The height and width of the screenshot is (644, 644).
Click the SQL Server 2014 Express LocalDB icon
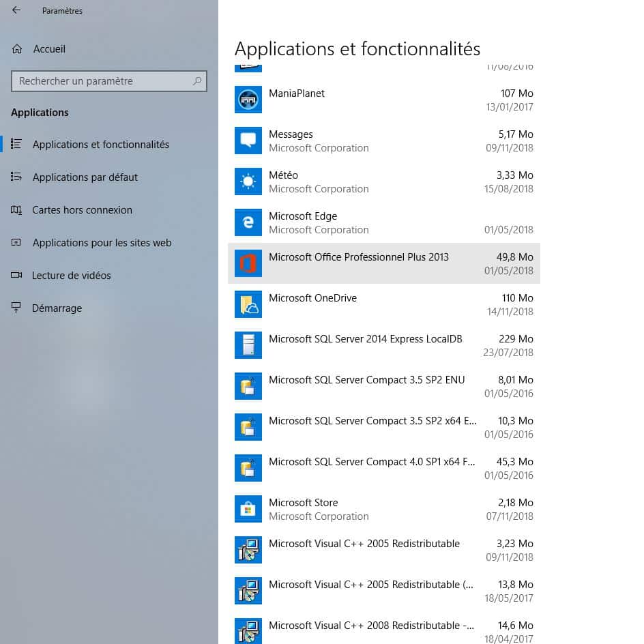(248, 345)
